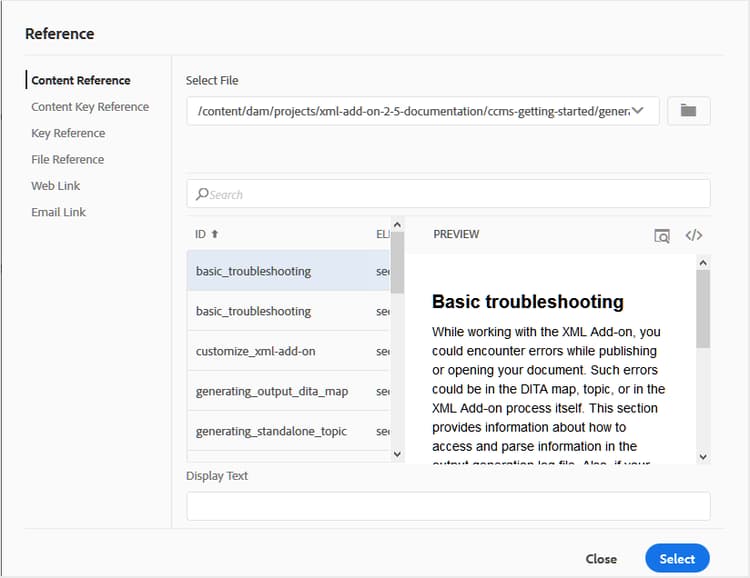
Task: Switch to the Key Reference tab
Action: point(68,133)
